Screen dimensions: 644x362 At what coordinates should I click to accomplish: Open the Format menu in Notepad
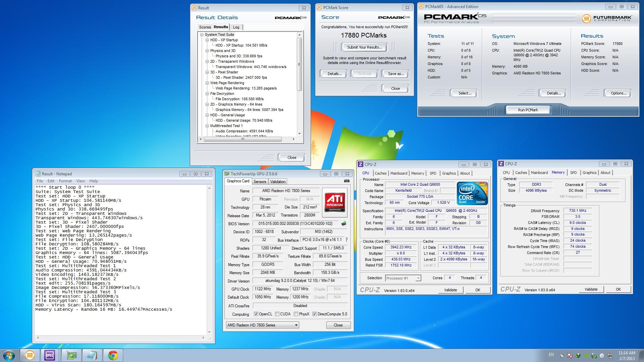click(65, 181)
